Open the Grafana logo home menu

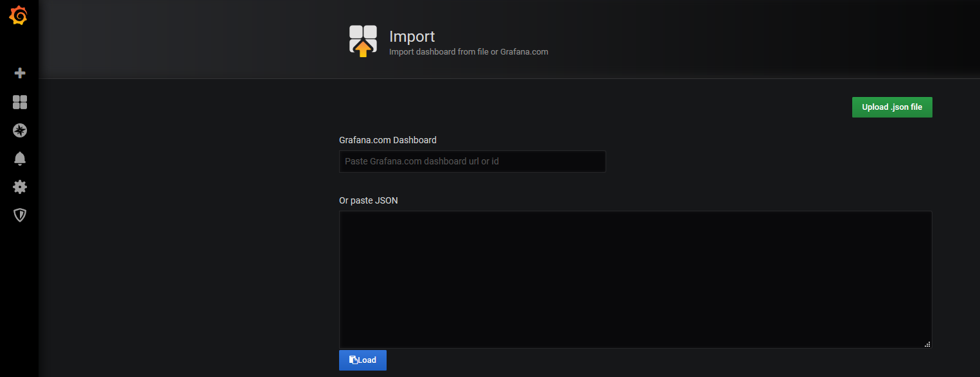pos(19,15)
